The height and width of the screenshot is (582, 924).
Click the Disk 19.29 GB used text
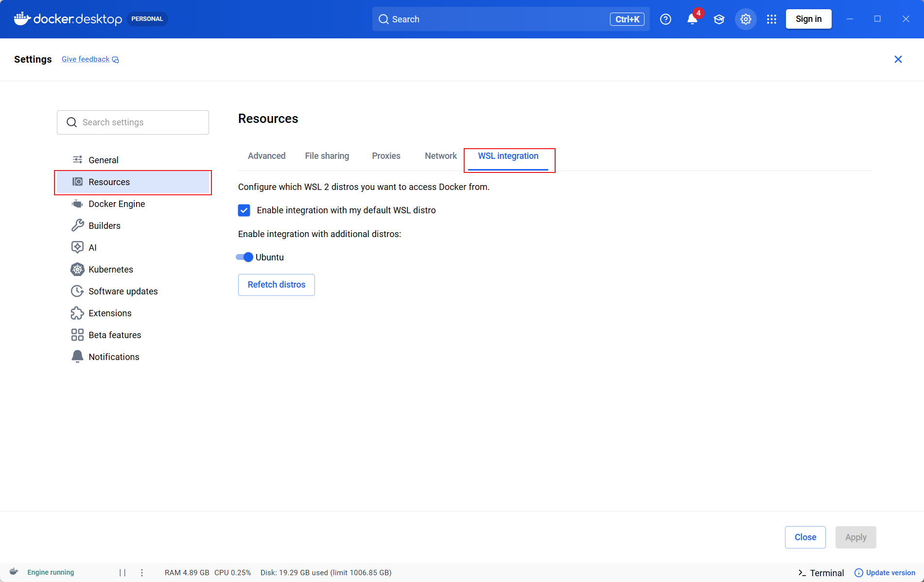(x=326, y=573)
